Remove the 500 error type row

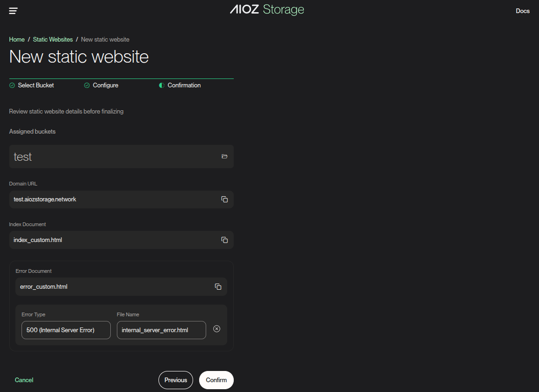pos(216,329)
